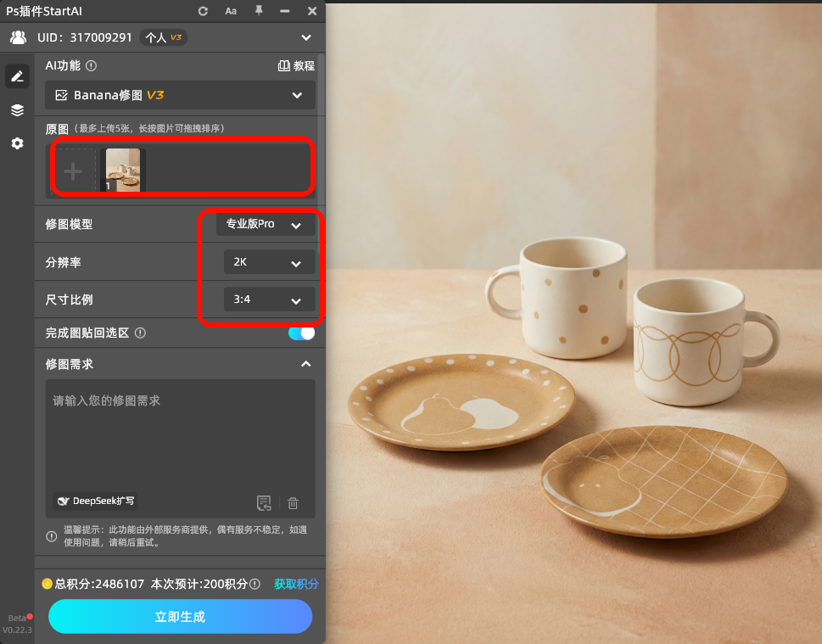
Task: Click the prompt history icon near trash
Action: point(264,503)
